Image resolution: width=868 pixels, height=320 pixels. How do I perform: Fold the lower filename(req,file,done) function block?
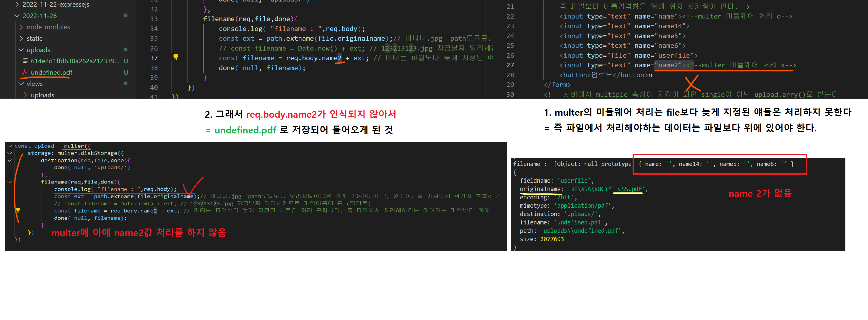pyautogui.click(x=10, y=182)
